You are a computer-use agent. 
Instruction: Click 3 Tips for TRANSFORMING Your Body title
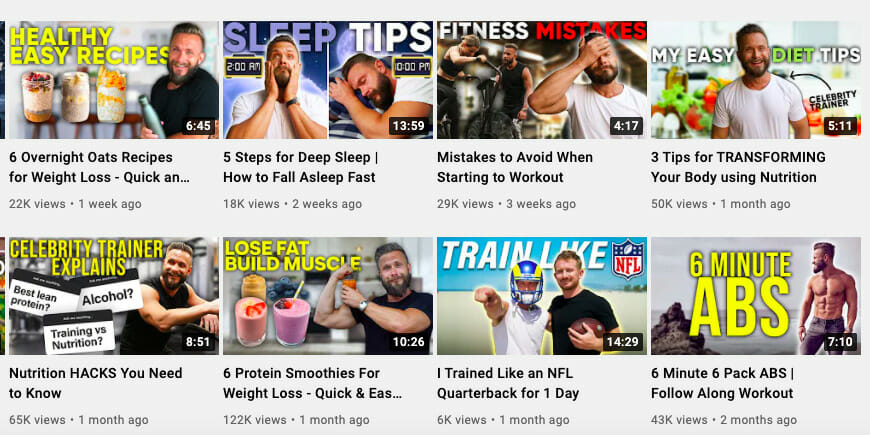pos(739,167)
